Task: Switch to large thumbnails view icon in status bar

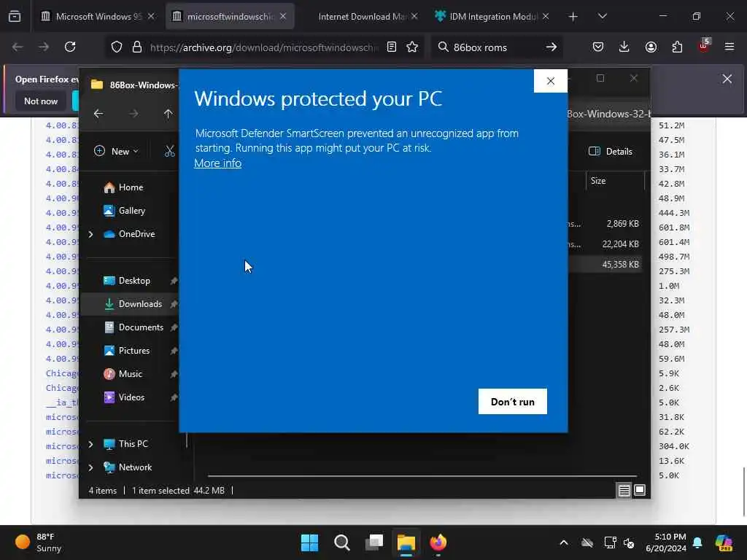Action: click(x=640, y=490)
